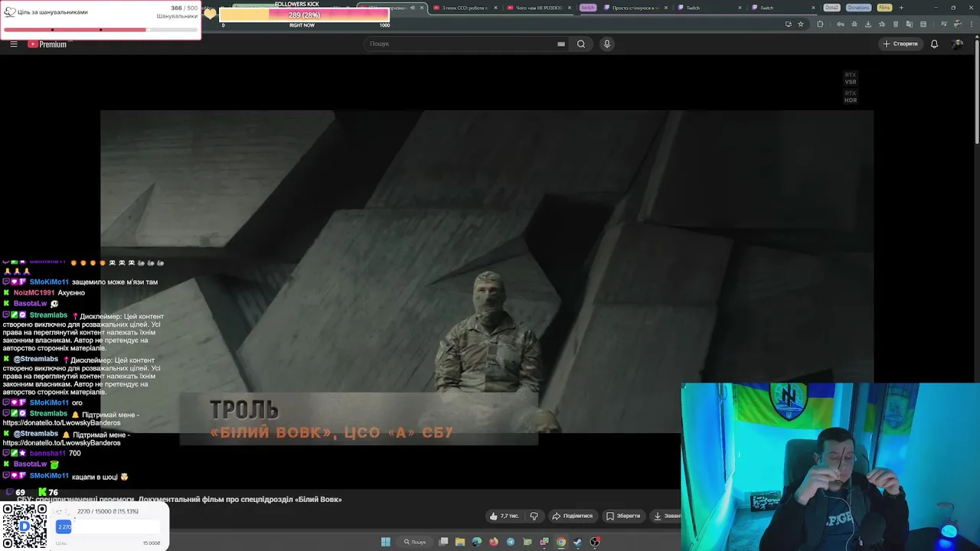Image resolution: width=980 pixels, height=551 pixels.
Task: Close the '3 полк ССО' tab
Action: coord(495,8)
